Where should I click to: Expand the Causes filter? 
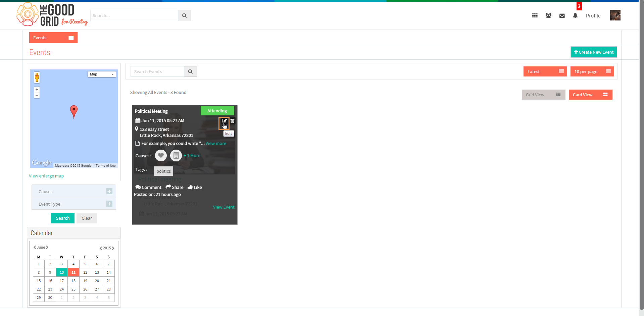(109, 191)
